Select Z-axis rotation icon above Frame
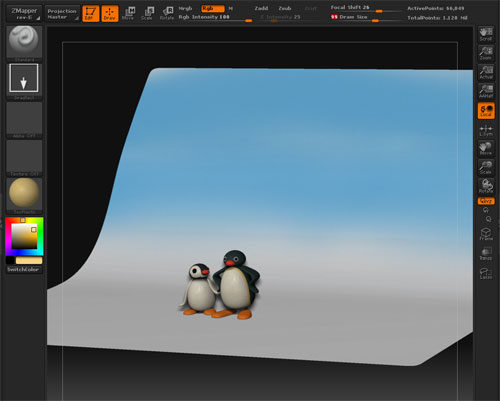 coord(488,219)
